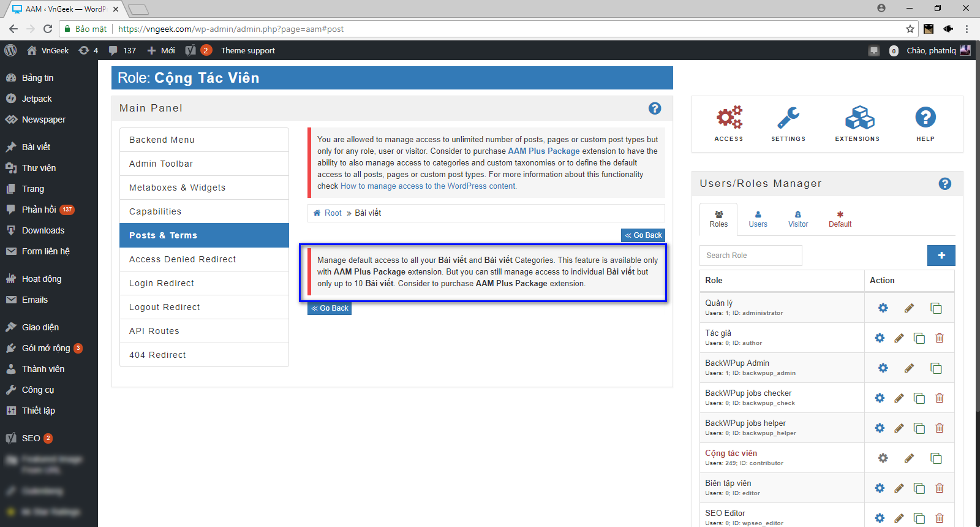The image size is (980, 527).
Task: Add a new role with plus button
Action: [x=941, y=256]
